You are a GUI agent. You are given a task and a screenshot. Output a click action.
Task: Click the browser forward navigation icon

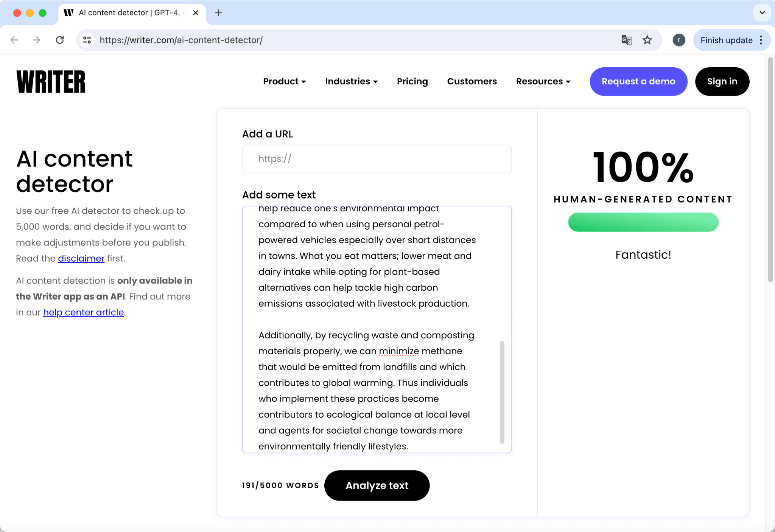point(36,40)
